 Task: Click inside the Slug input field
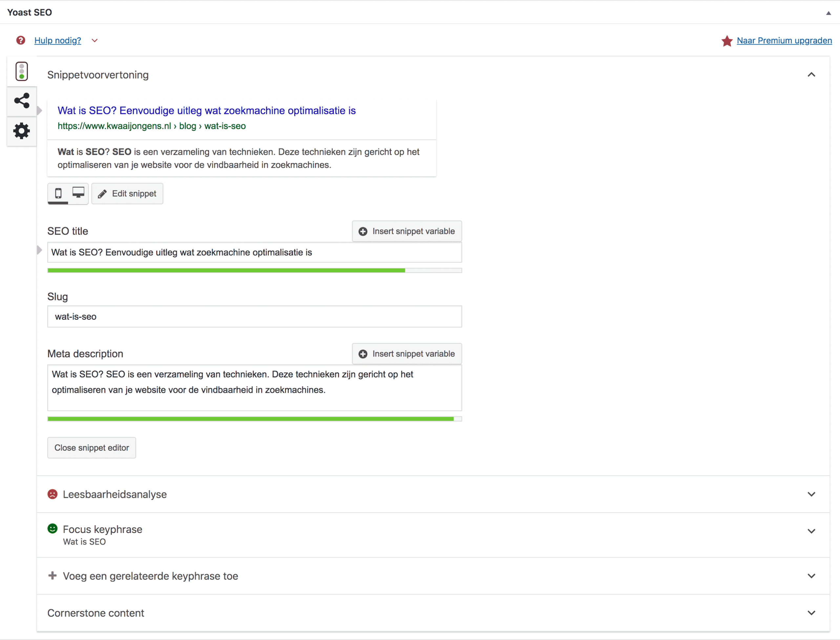(254, 316)
